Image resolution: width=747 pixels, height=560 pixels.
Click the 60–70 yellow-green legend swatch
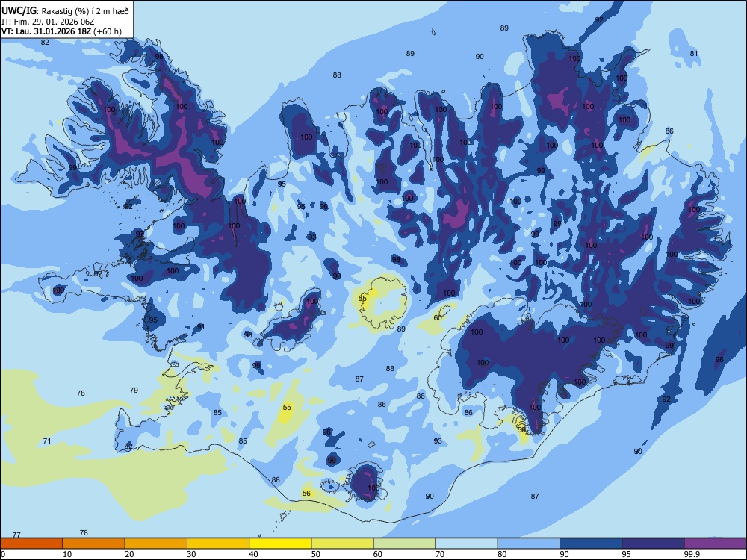404,544
